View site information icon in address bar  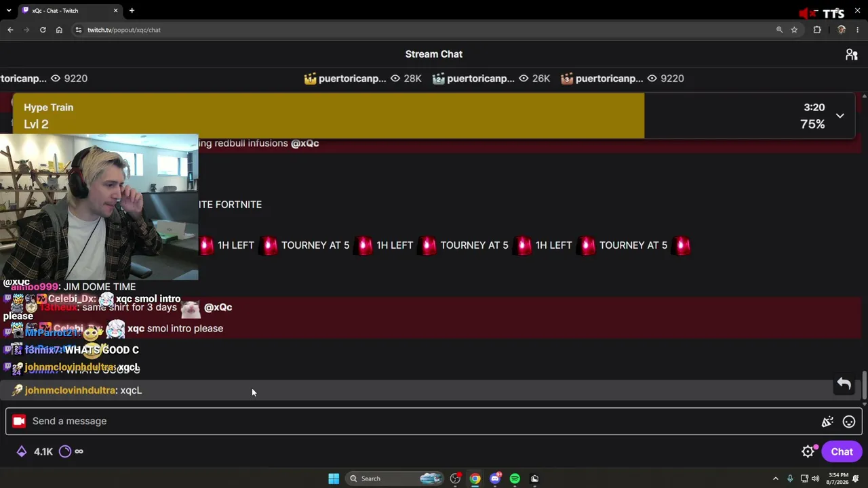[79, 30]
